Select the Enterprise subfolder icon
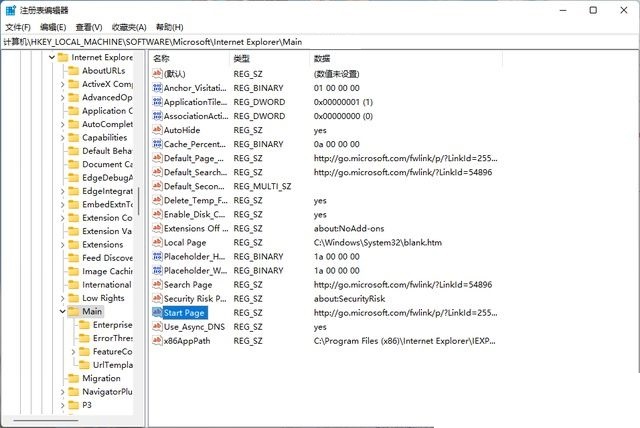 point(84,325)
